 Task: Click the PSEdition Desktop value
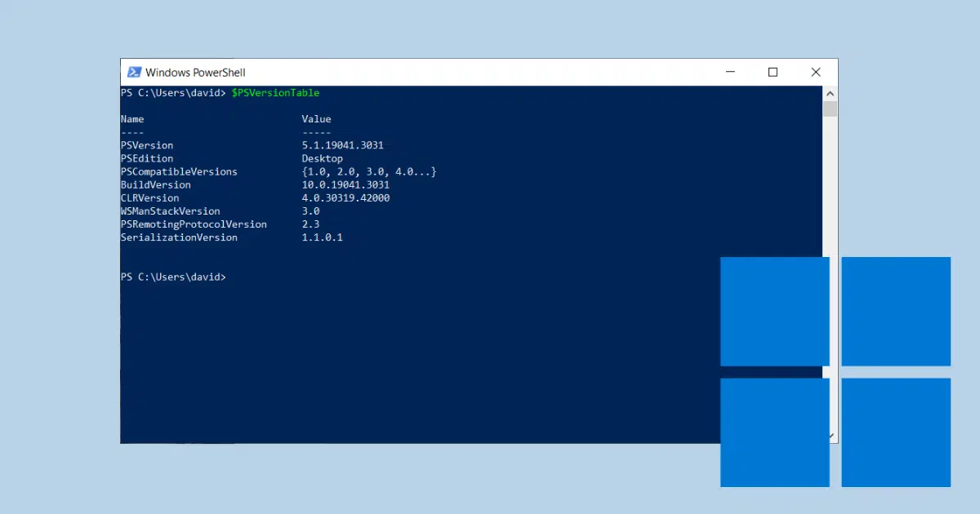[x=323, y=158]
